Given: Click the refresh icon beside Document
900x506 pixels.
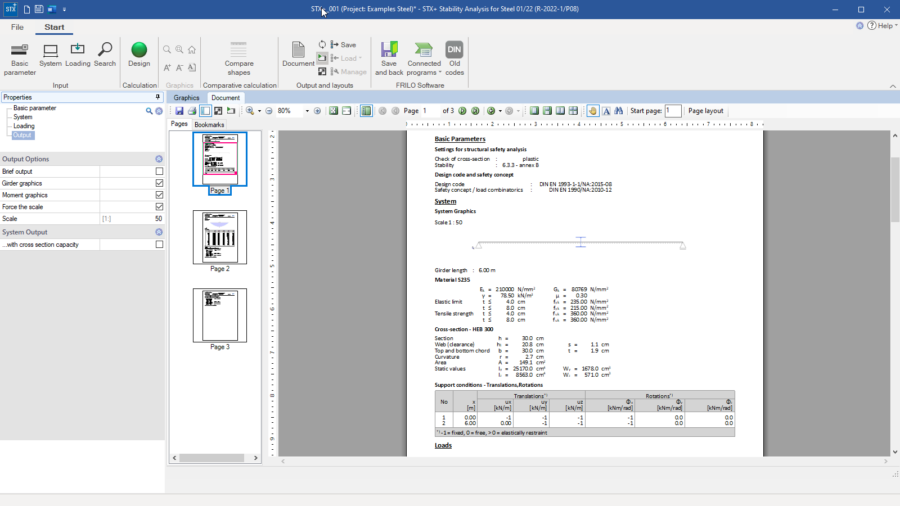Looking at the screenshot, I should point(322,44).
